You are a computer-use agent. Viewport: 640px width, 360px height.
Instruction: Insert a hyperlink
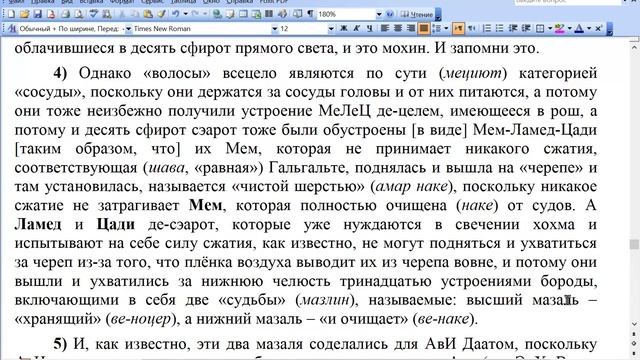pos(217,14)
